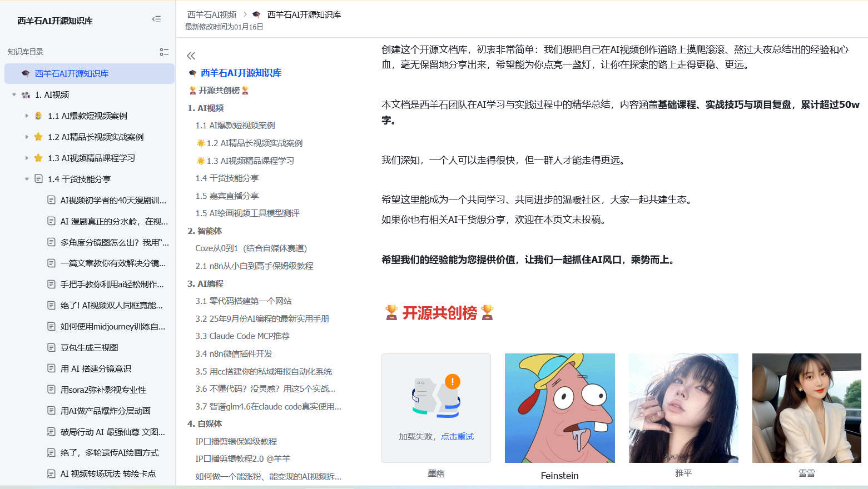Select 西羊石AI开源知识库 in the sidebar tree
This screenshot has height=489, width=868.
(x=90, y=73)
